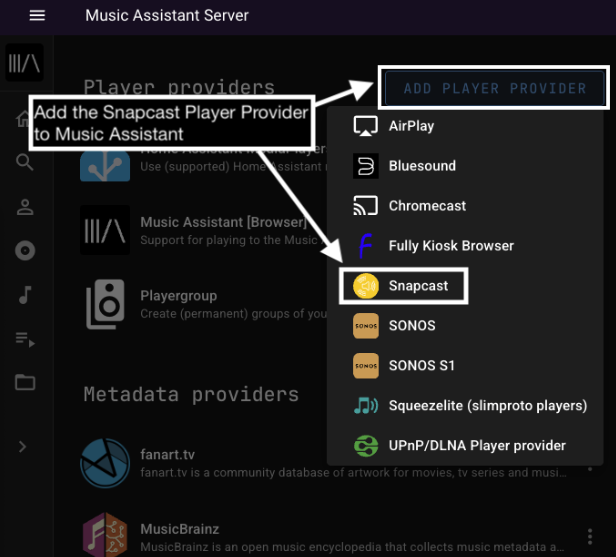Open Search from the sidebar magnifier icon

coord(25,162)
